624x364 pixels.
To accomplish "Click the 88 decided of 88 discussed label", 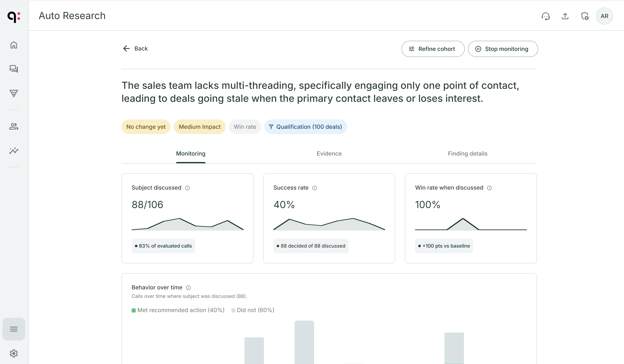I will (311, 246).
